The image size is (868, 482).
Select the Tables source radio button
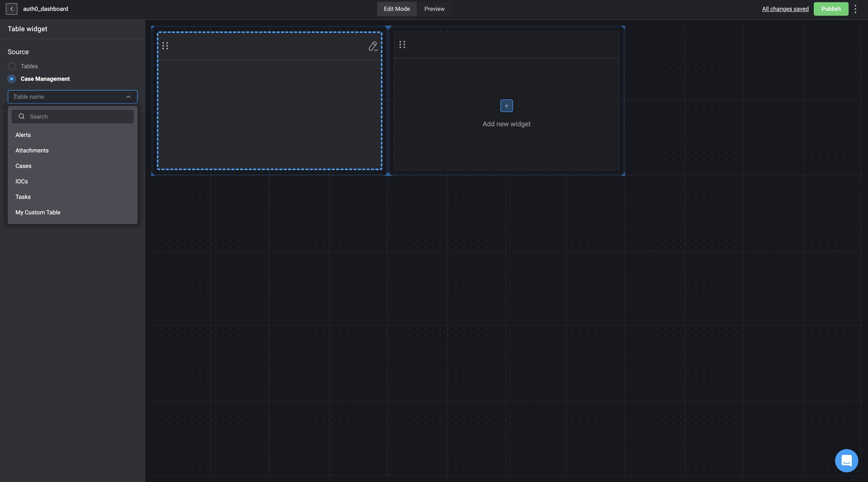pyautogui.click(x=12, y=66)
